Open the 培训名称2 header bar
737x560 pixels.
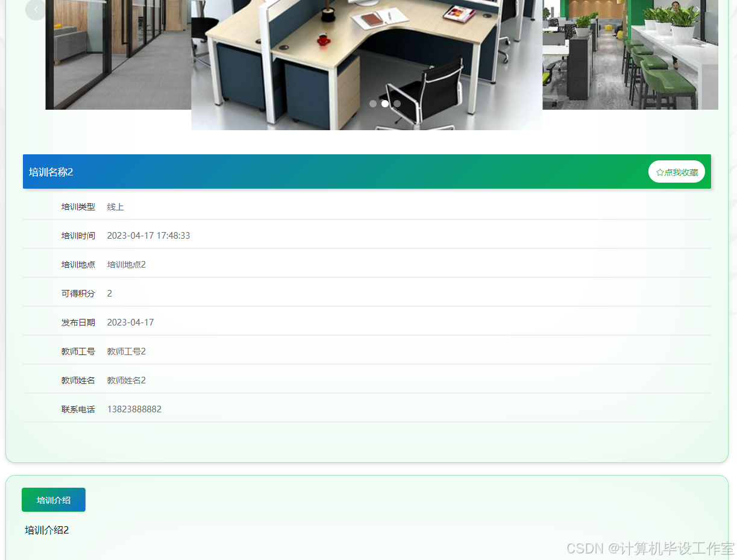coord(51,172)
